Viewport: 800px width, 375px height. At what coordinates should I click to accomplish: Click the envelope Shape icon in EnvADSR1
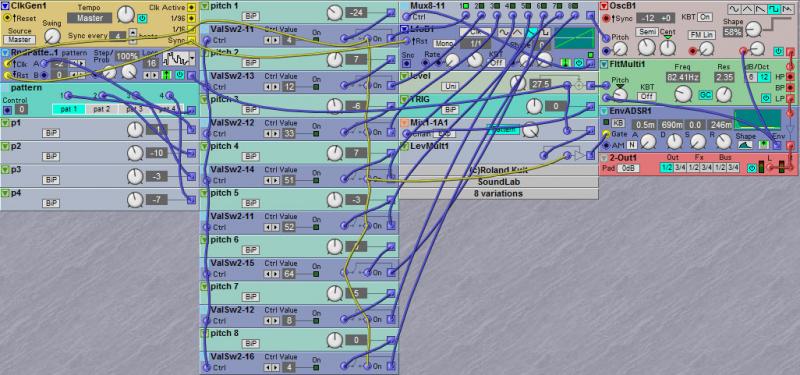745,144
